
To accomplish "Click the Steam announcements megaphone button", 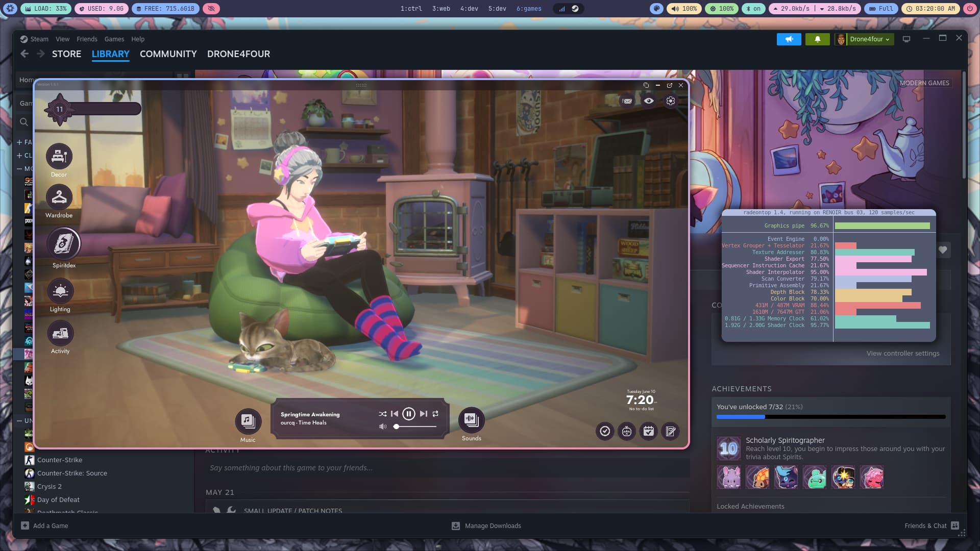I will [x=789, y=39].
